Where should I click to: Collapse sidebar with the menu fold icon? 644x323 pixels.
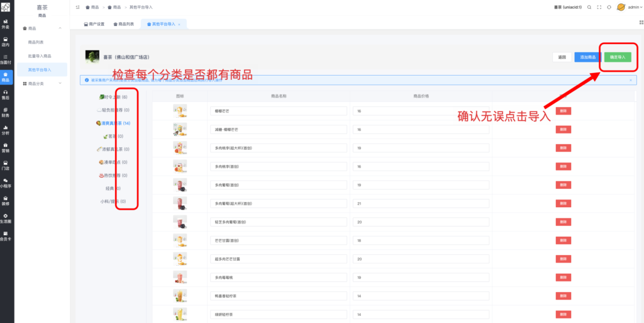pyautogui.click(x=77, y=8)
